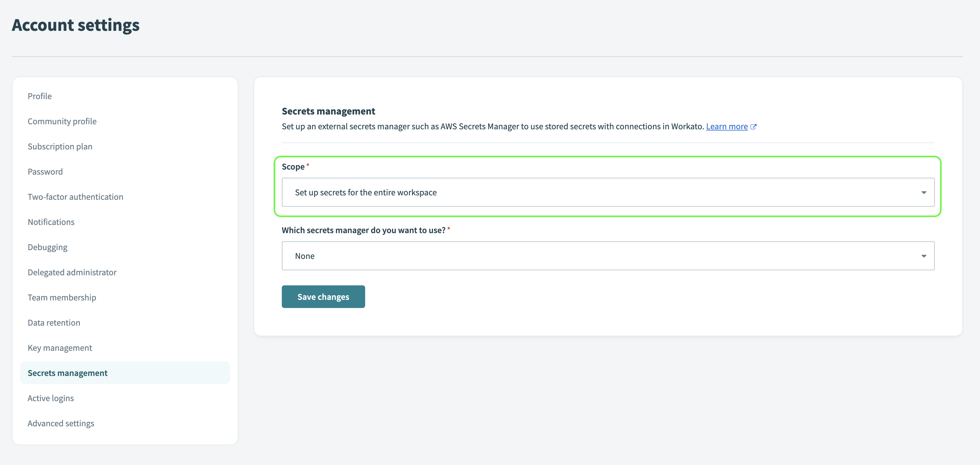The image size is (980, 465).
Task: Select Secrets management in the sidebar
Action: 67,373
